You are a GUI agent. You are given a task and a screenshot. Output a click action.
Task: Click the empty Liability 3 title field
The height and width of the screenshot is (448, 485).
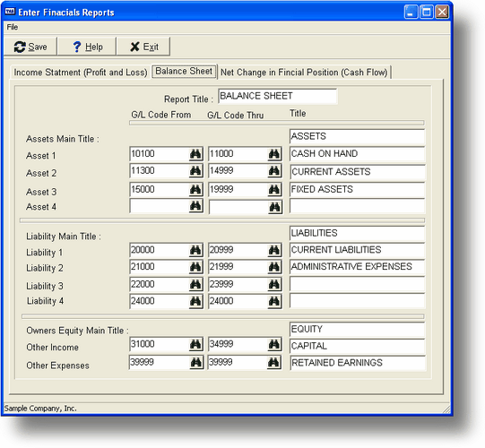pyautogui.click(x=358, y=284)
